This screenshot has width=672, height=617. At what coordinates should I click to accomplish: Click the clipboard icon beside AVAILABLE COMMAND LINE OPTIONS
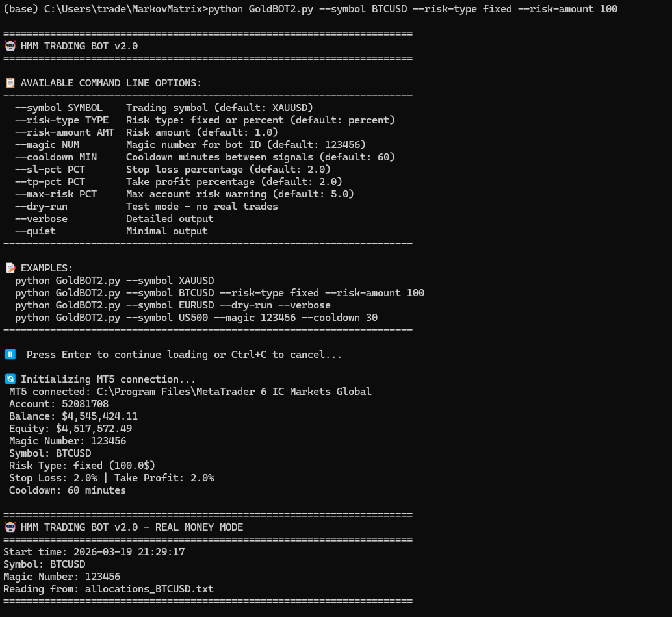[10, 83]
